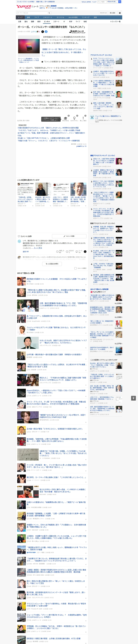Open マイページ link

point(103,13)
